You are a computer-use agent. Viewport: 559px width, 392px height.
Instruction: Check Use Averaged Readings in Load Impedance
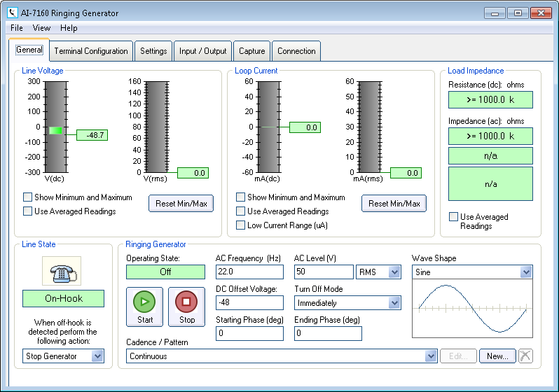pos(454,217)
